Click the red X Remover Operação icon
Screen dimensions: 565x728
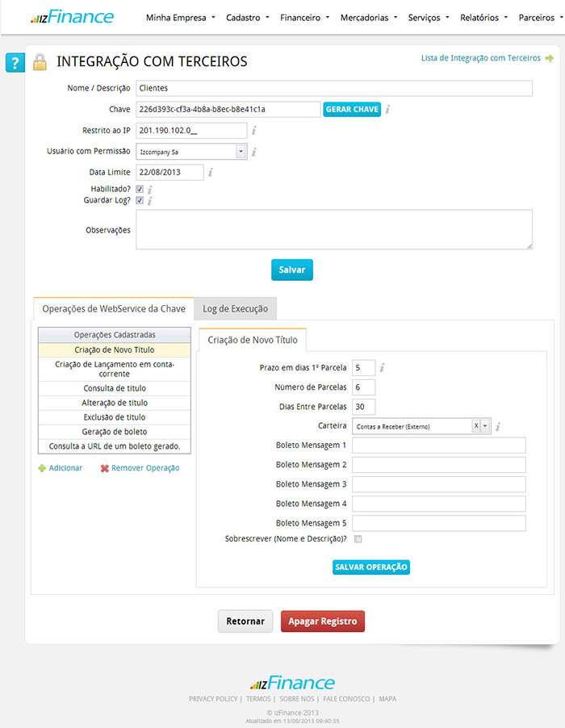[x=104, y=468]
